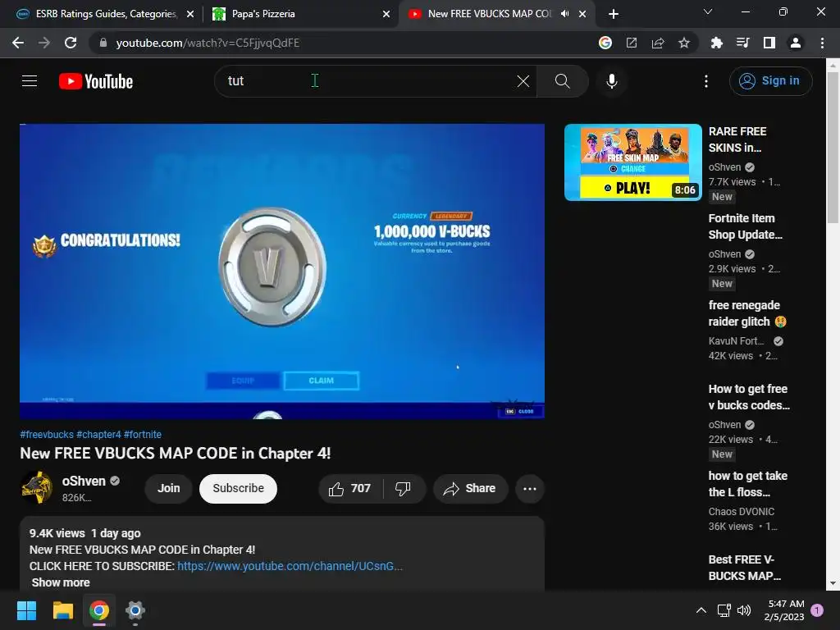The width and height of the screenshot is (840, 630).
Task: Show hidden system tray icons chevron
Action: click(x=701, y=610)
